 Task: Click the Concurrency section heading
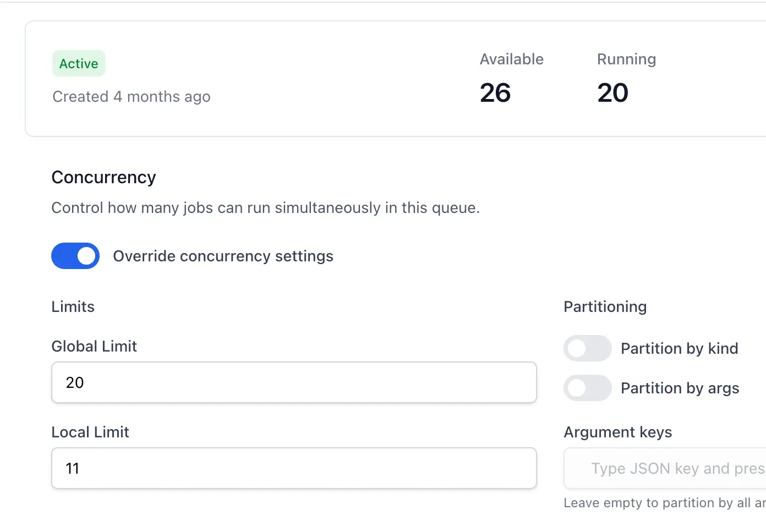click(103, 177)
